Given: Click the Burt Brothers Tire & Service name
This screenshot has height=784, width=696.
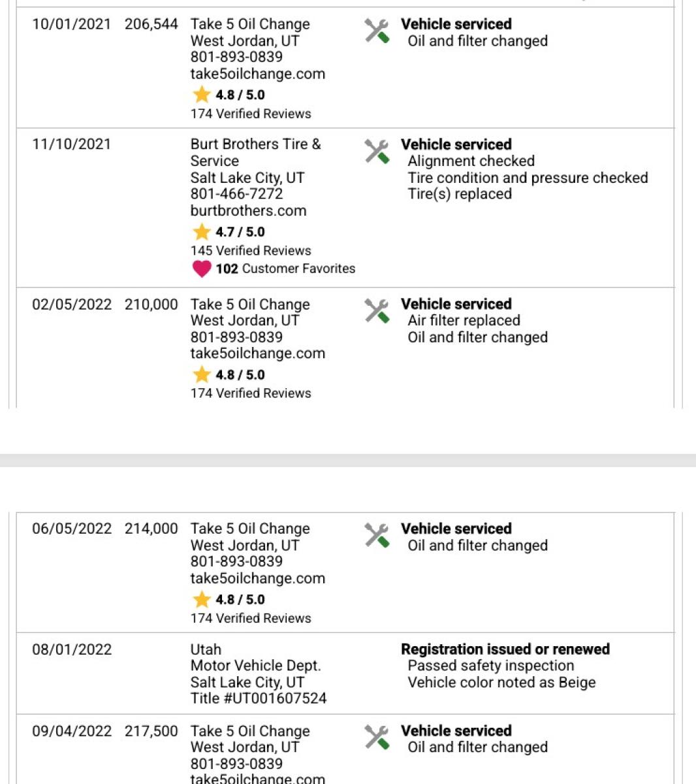Looking at the screenshot, I should (x=256, y=153).
